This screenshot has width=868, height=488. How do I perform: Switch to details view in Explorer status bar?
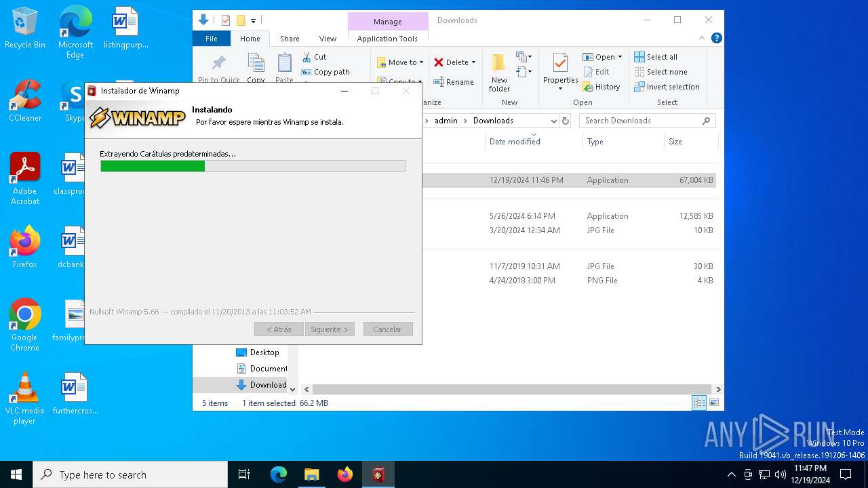click(699, 403)
